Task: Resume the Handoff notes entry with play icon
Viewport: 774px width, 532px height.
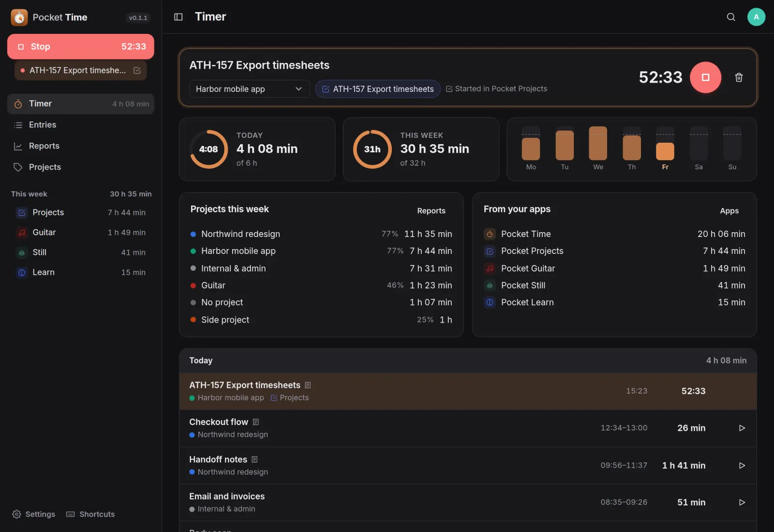Action: [x=742, y=465]
